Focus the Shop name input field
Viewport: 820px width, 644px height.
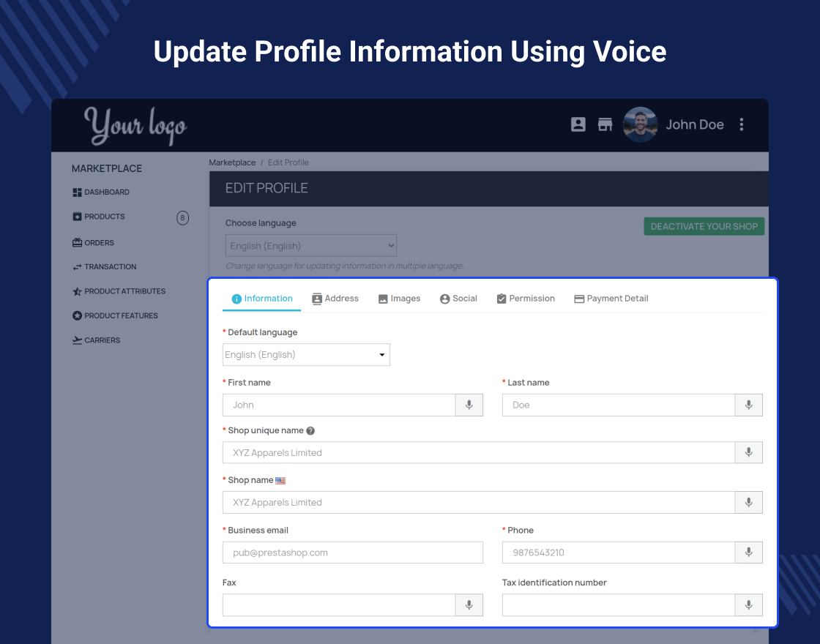tap(479, 502)
